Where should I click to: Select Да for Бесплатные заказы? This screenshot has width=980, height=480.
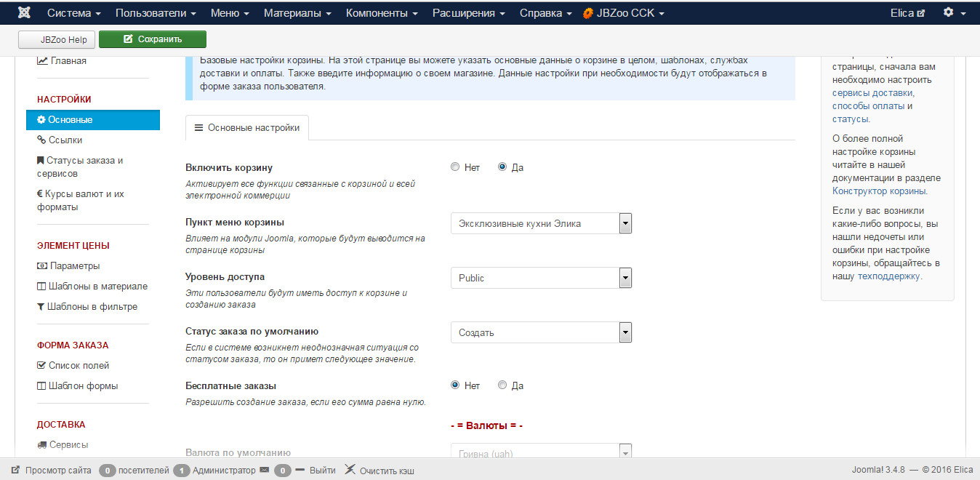point(502,385)
